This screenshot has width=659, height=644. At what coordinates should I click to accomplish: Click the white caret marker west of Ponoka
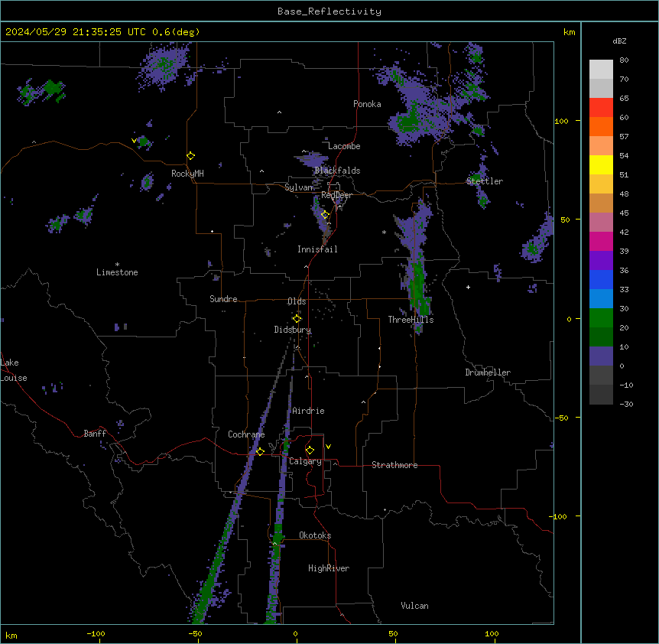pos(279,112)
